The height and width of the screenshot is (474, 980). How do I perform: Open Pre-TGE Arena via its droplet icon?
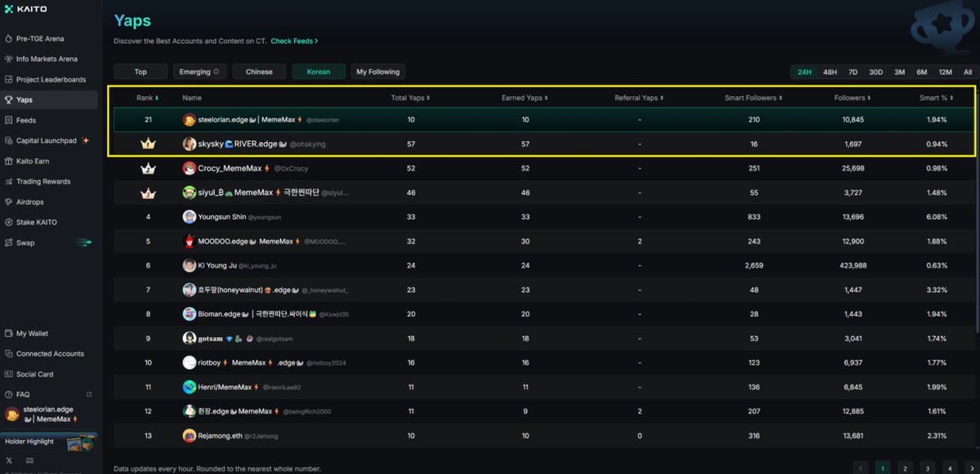pos(8,38)
